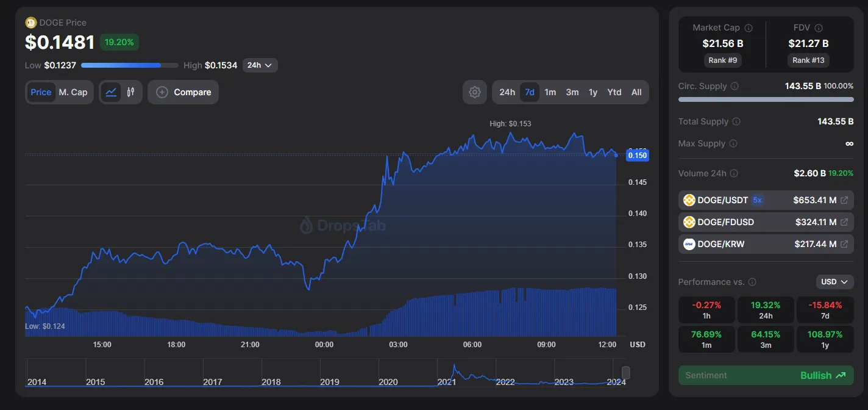The width and height of the screenshot is (868, 410).
Task: Click the $21.27 B FDV value
Action: 808,43
